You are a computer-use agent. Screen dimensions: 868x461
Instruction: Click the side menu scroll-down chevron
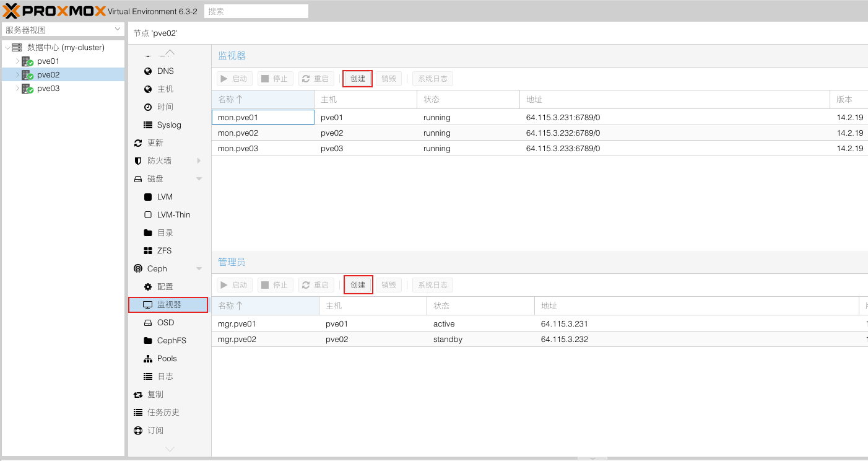[x=170, y=449]
